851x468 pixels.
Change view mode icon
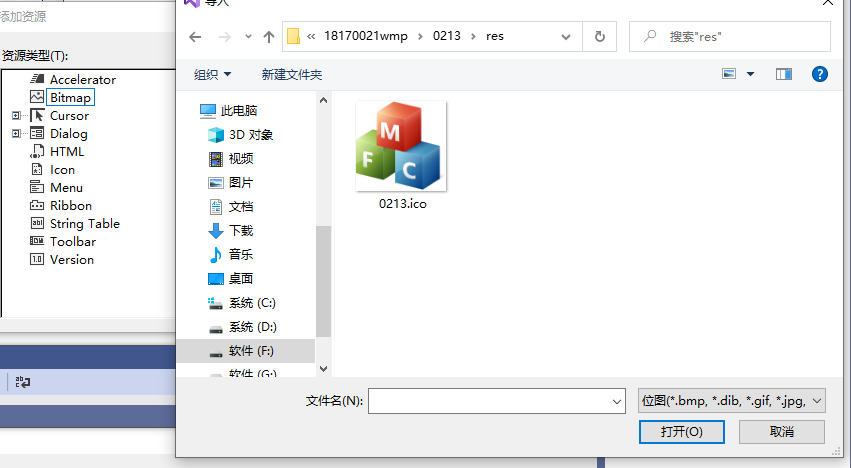click(x=729, y=74)
